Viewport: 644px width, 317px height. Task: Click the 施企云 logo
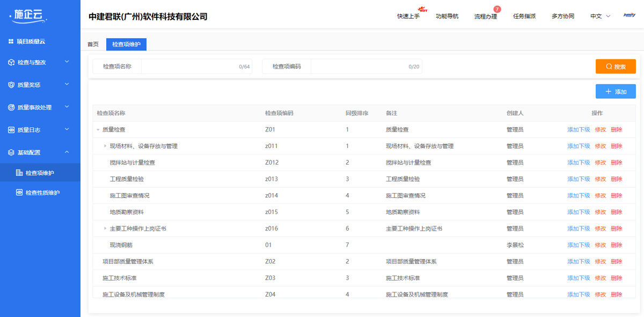[x=28, y=15]
